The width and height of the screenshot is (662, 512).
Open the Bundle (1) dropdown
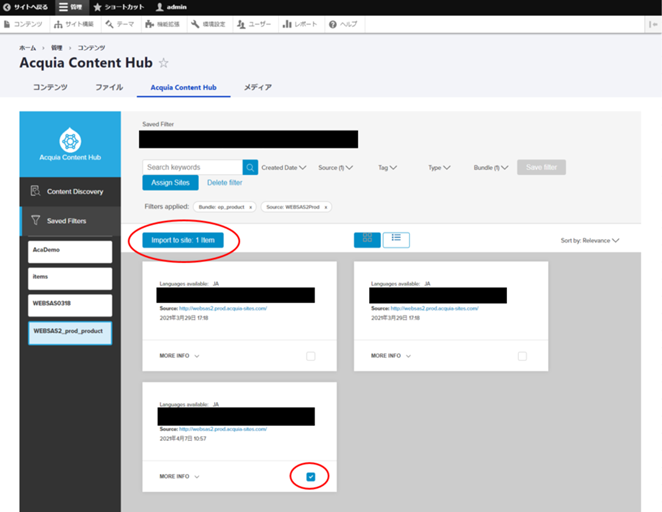tap(491, 168)
